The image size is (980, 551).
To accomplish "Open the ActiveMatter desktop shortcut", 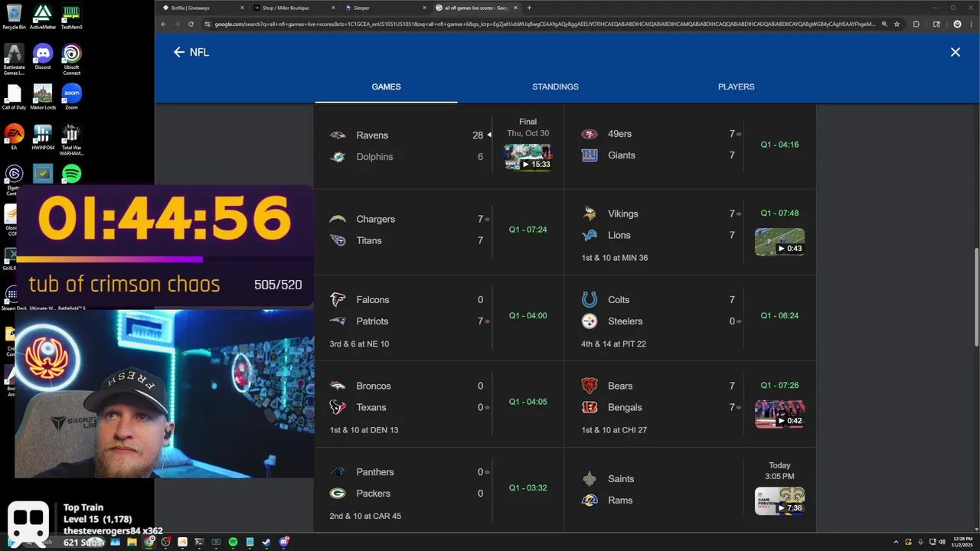I will tap(43, 16).
